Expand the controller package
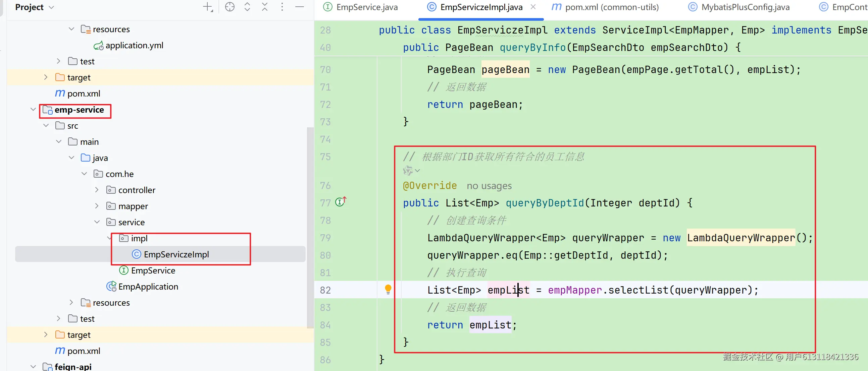868x371 pixels. [x=97, y=190]
